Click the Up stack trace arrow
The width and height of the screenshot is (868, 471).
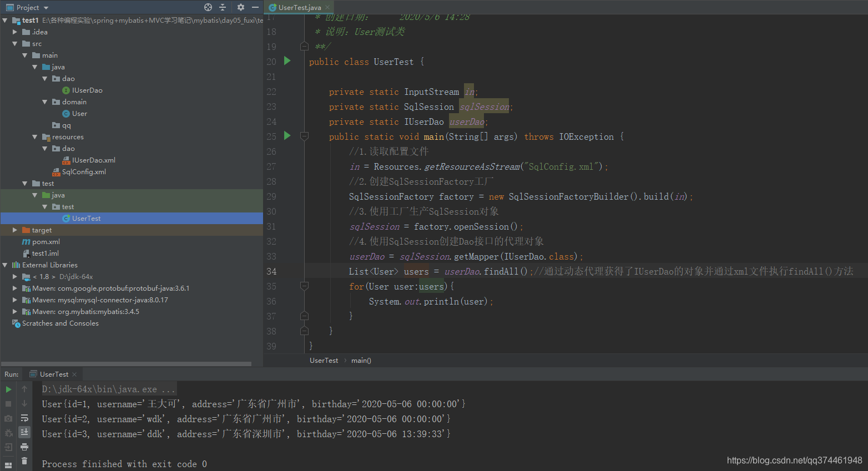click(24, 389)
